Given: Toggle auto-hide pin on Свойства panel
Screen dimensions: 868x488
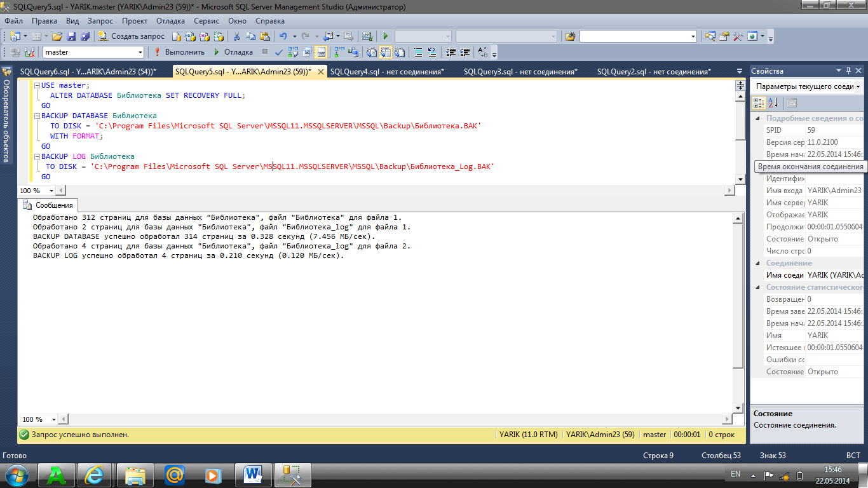Looking at the screenshot, I should pyautogui.click(x=848, y=71).
